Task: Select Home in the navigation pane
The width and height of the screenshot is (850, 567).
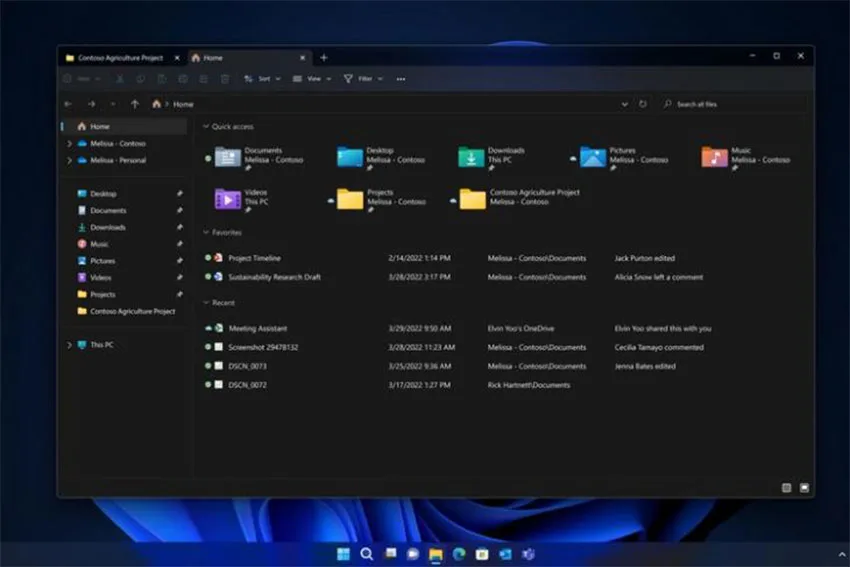Action: [124, 126]
